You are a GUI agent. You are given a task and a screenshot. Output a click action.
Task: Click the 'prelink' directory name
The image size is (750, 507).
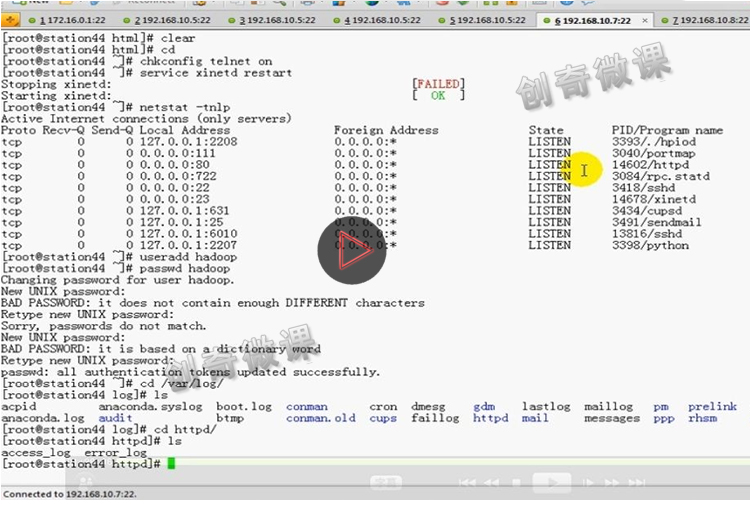pyautogui.click(x=712, y=407)
